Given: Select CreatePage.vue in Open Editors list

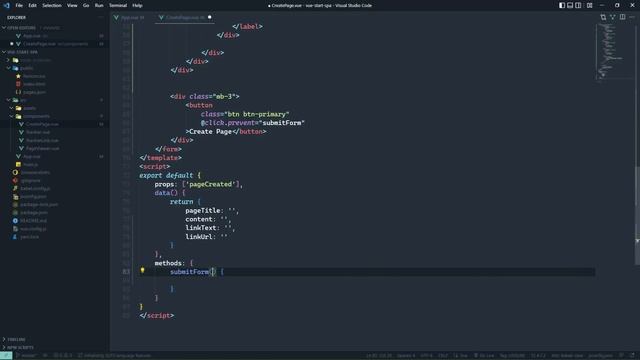Looking at the screenshot, I should [55, 44].
